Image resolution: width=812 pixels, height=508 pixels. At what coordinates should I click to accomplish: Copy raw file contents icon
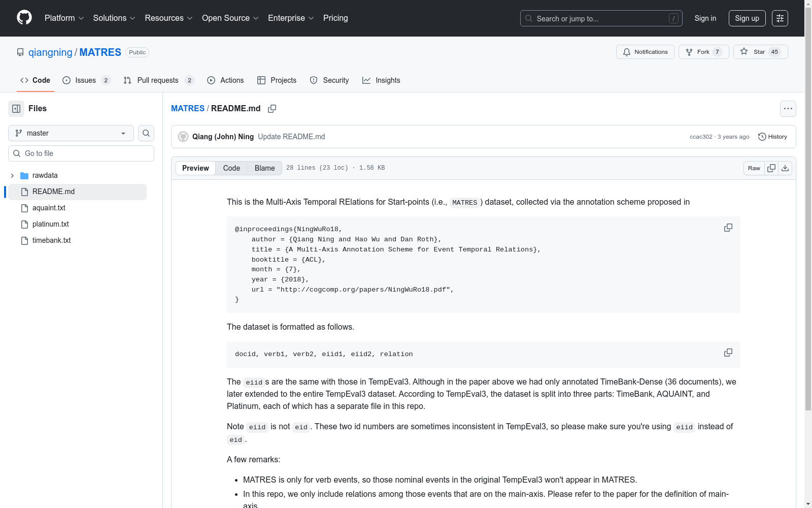pyautogui.click(x=771, y=168)
